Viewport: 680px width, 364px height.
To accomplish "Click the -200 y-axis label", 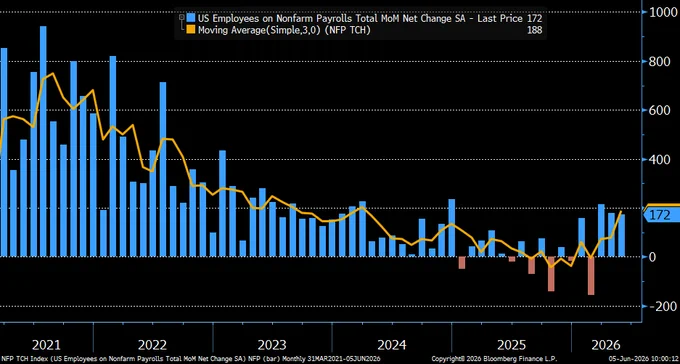I will (x=662, y=306).
